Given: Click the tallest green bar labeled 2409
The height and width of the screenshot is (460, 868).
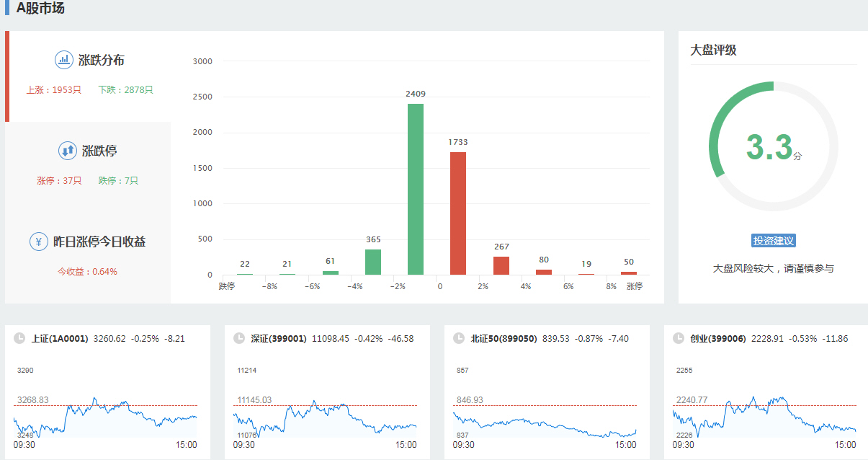Looking at the screenshot, I should (416, 189).
